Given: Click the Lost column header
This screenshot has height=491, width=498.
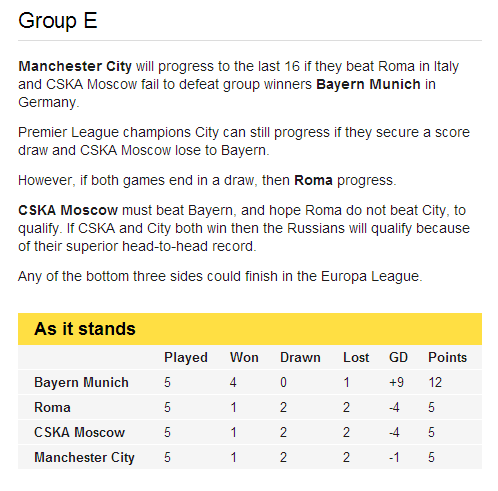Looking at the screenshot, I should (x=356, y=357).
